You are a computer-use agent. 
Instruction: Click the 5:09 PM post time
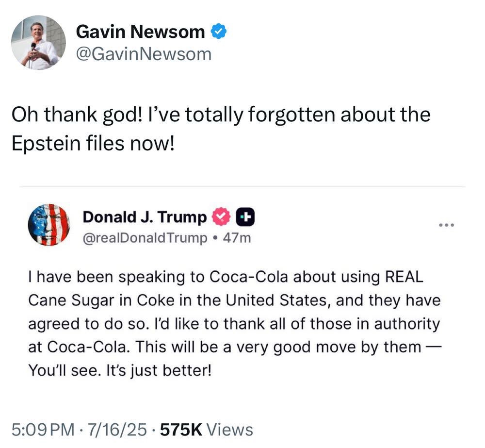(x=43, y=430)
